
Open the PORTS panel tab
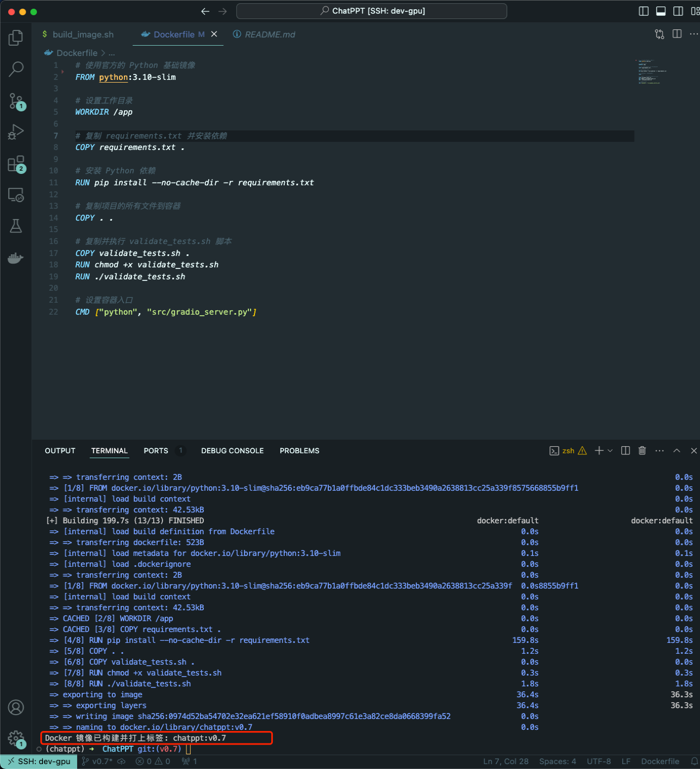coord(156,451)
